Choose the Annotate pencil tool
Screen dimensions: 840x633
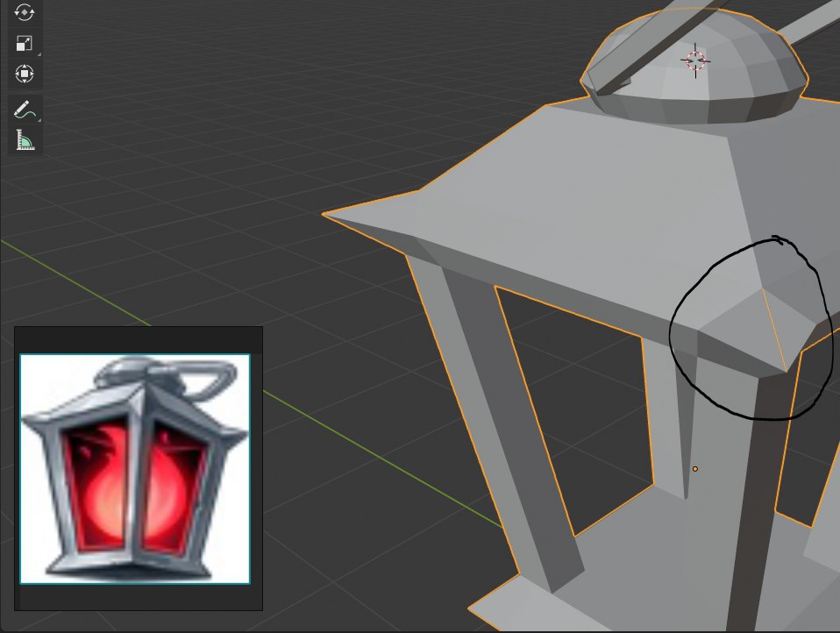click(24, 110)
